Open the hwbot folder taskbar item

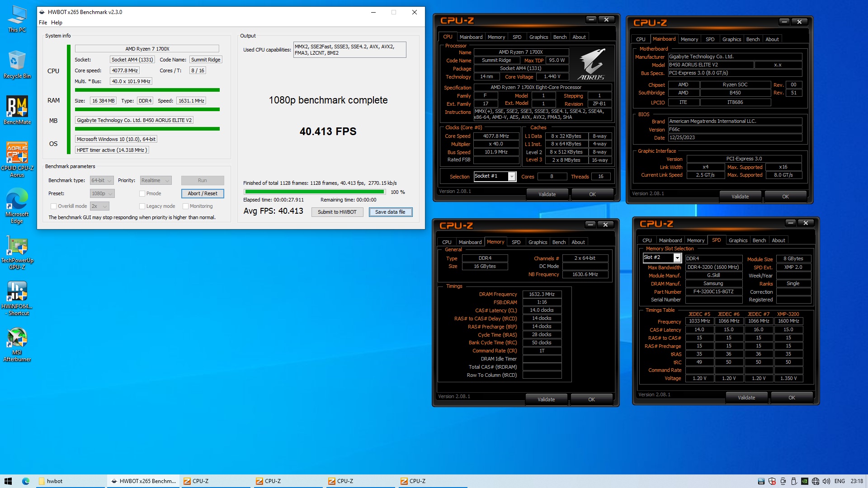coord(70,481)
